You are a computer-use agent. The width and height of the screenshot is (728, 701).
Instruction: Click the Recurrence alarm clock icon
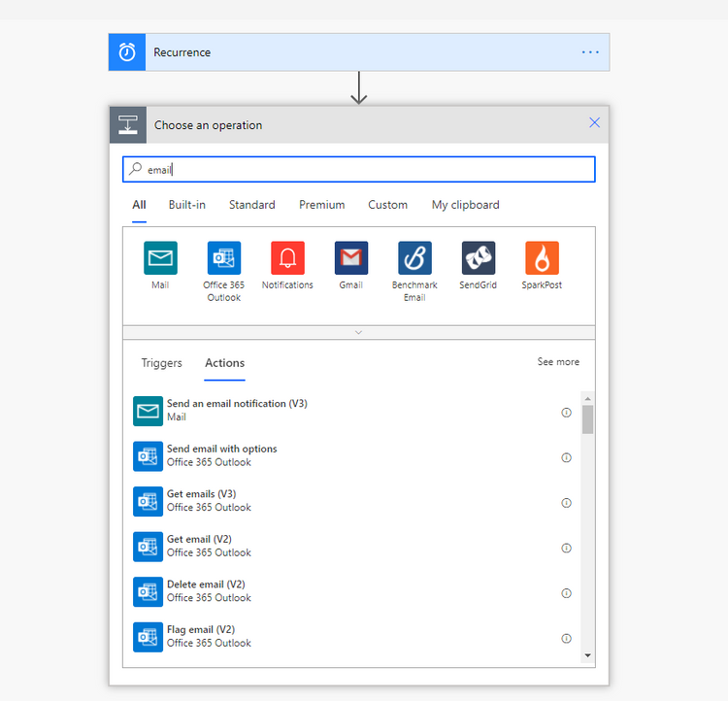(x=127, y=52)
